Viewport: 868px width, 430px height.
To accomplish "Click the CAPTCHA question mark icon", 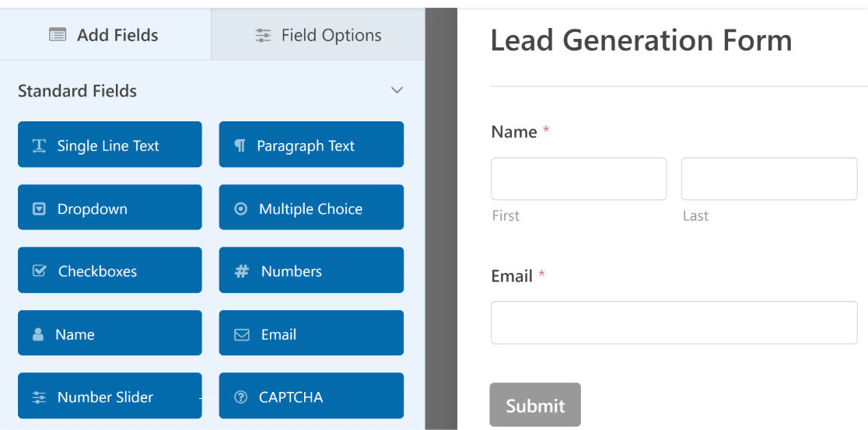I will point(240,397).
